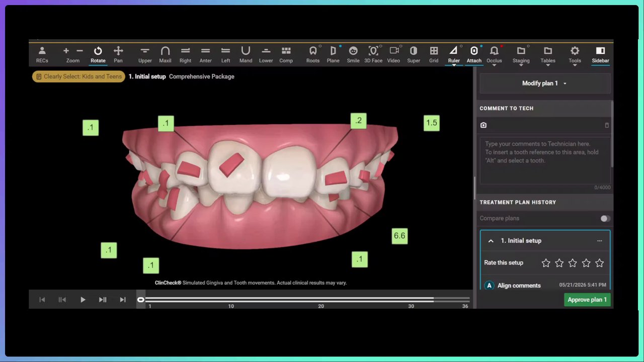
Task: Click the camera screenshot icon in comments
Action: coord(484,125)
